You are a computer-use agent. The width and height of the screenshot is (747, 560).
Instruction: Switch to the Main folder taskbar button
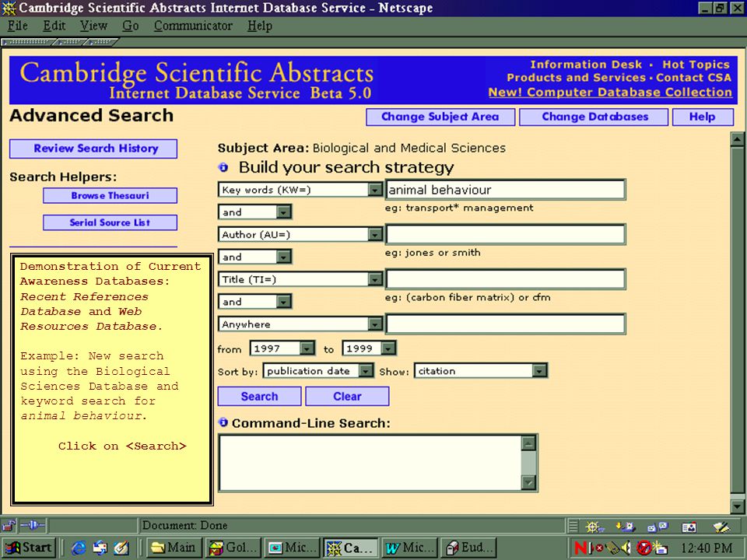click(x=174, y=548)
